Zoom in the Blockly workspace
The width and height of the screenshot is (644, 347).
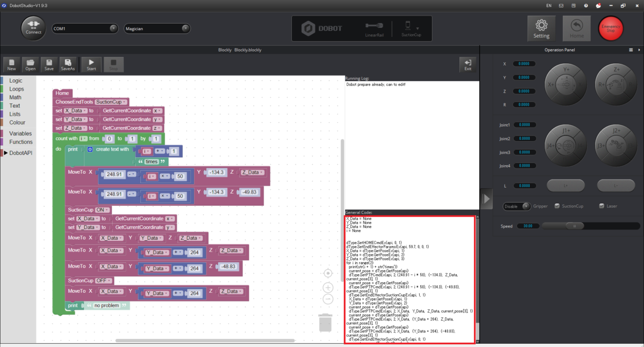click(328, 287)
